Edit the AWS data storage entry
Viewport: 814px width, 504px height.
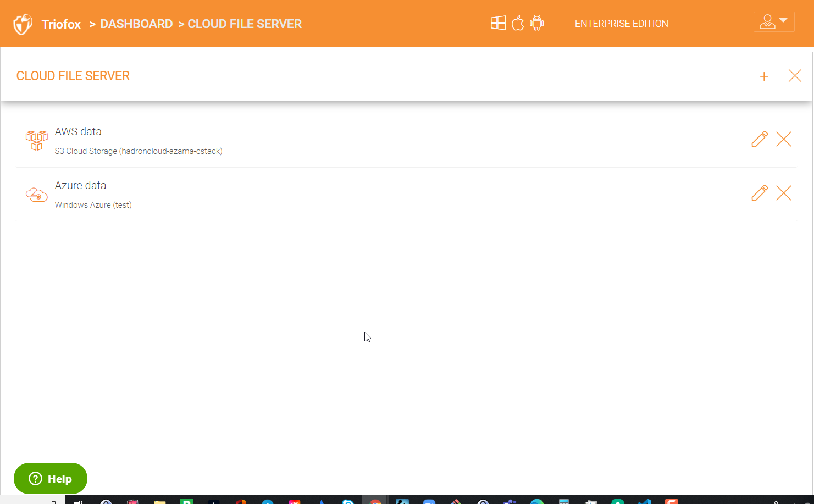(x=760, y=139)
